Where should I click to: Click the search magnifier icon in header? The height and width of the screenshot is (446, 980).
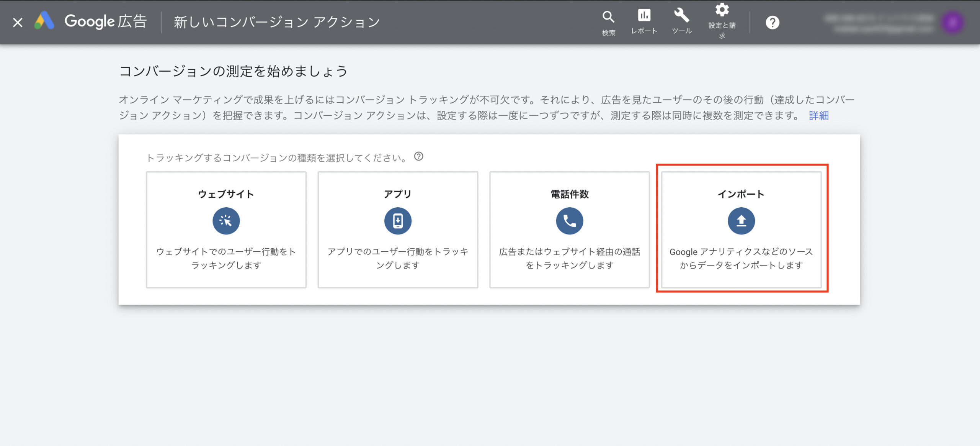(608, 17)
